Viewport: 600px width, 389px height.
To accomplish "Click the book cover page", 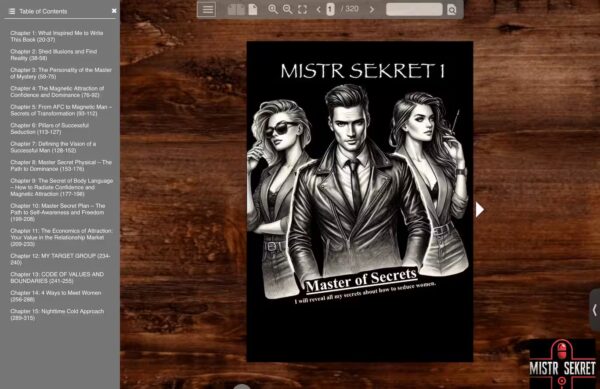I will (x=360, y=202).
